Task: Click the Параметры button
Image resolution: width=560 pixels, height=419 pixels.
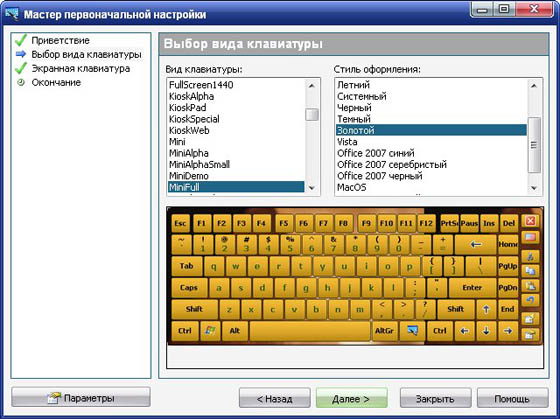Action: click(x=81, y=398)
